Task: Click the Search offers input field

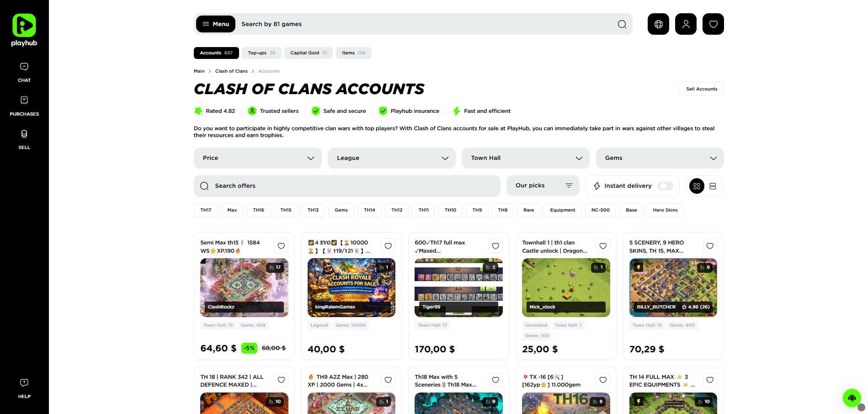Action: click(347, 186)
